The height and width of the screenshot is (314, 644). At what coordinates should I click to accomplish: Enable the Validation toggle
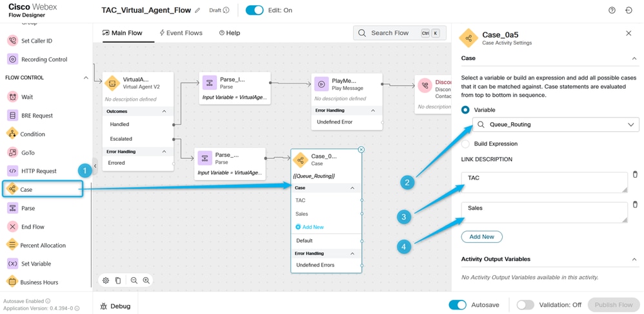pyautogui.click(x=525, y=305)
